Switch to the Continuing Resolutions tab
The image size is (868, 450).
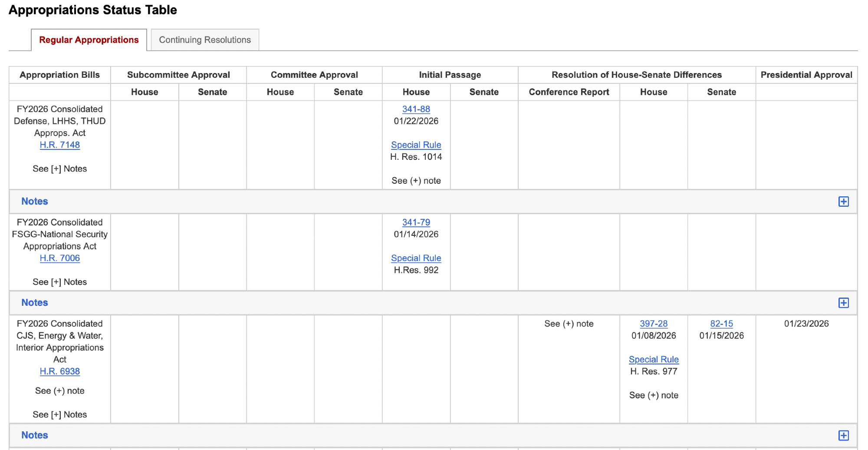[205, 40]
